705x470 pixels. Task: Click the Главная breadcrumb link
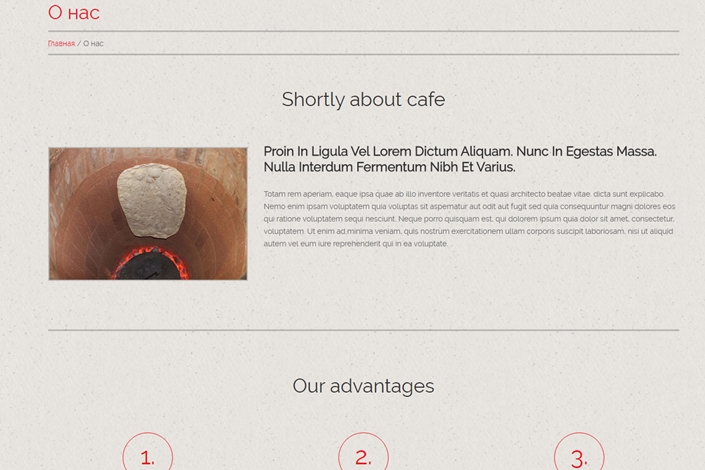click(61, 44)
